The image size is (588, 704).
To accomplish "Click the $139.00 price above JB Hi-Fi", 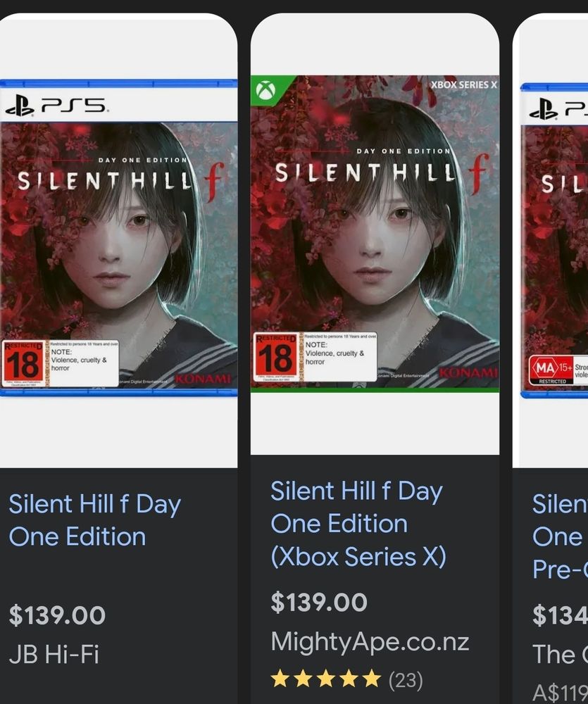I will [x=57, y=615].
